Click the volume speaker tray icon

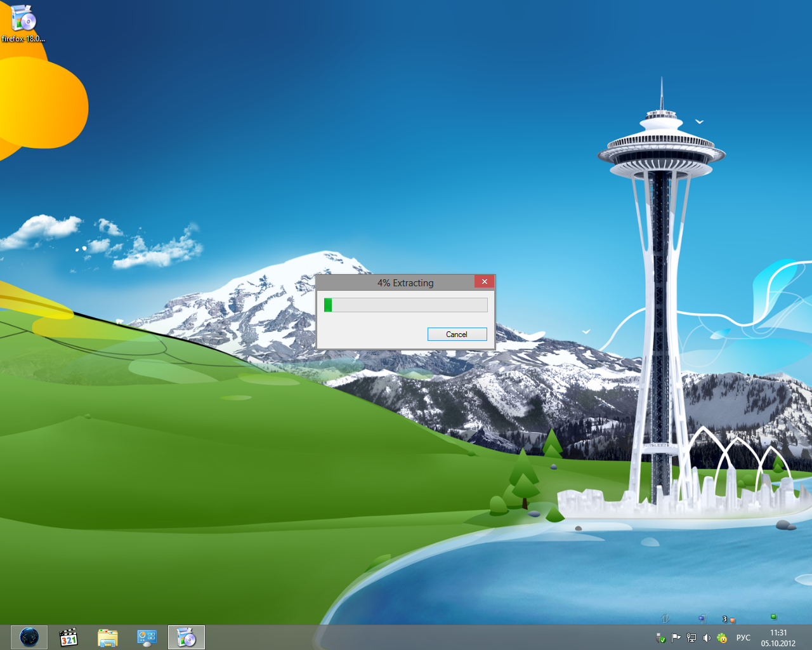[x=707, y=638]
